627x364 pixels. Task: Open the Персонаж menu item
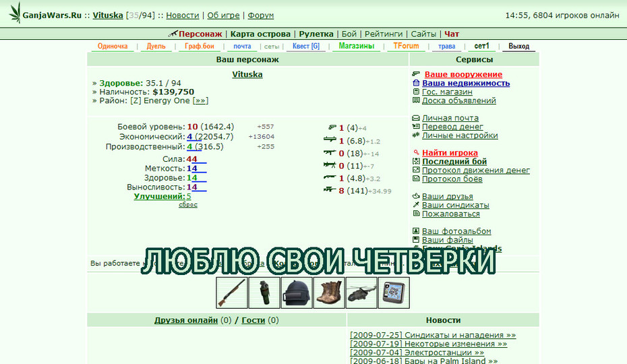tap(200, 34)
